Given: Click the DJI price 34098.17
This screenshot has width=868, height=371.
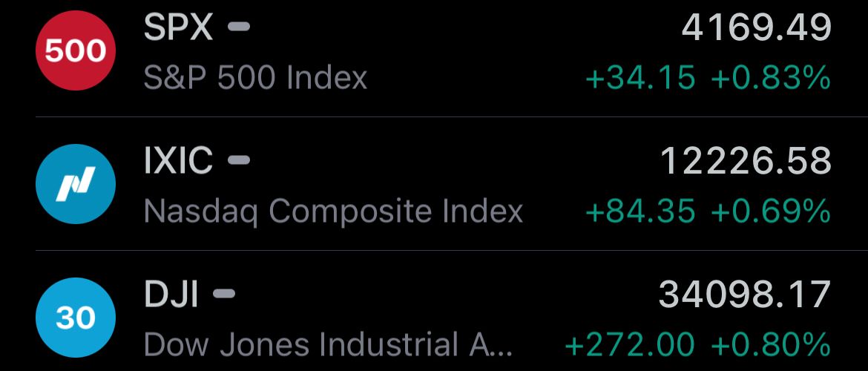Looking at the screenshot, I should (x=745, y=295).
